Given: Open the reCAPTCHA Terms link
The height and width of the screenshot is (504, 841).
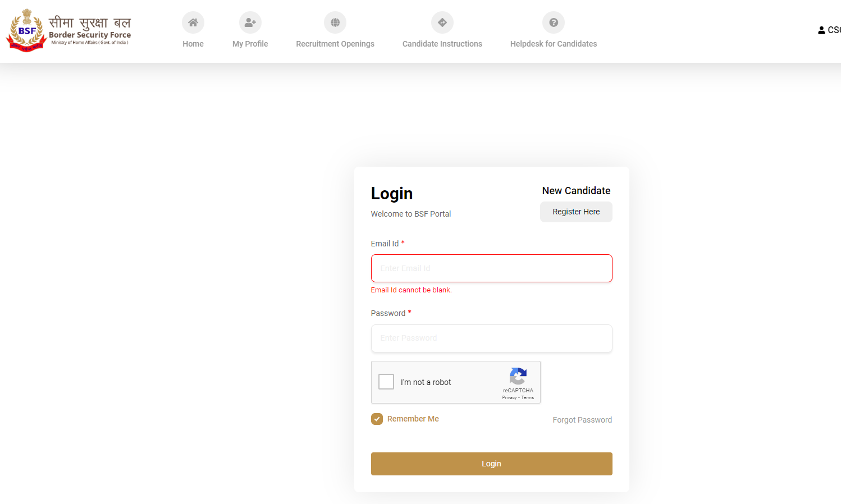Looking at the screenshot, I should [528, 397].
